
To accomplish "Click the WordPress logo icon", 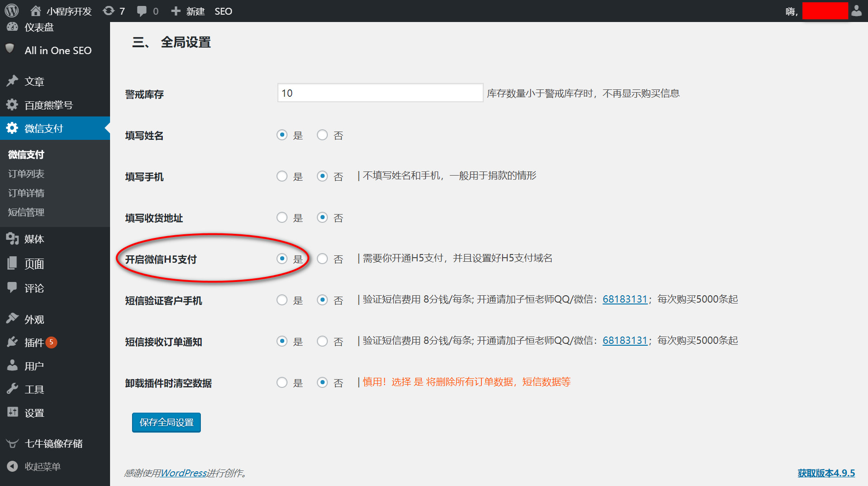I will point(11,11).
